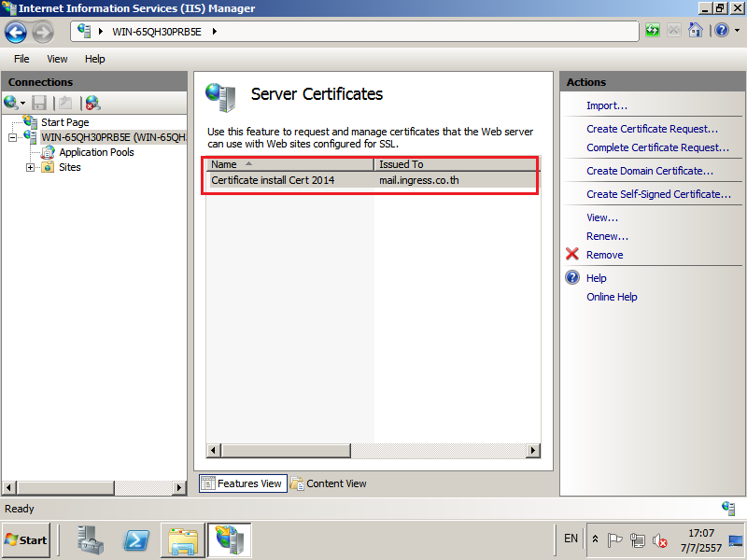Open the File menu
The height and width of the screenshot is (560, 747).
(21, 59)
